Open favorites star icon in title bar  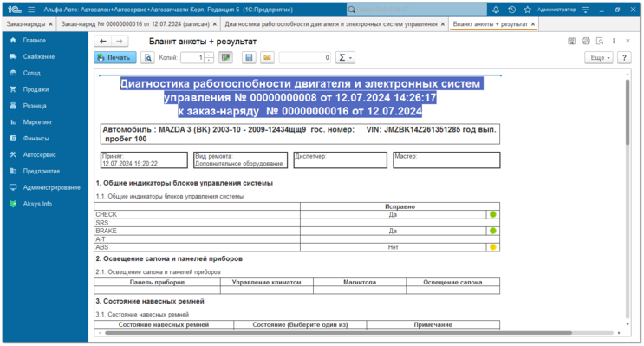(528, 10)
